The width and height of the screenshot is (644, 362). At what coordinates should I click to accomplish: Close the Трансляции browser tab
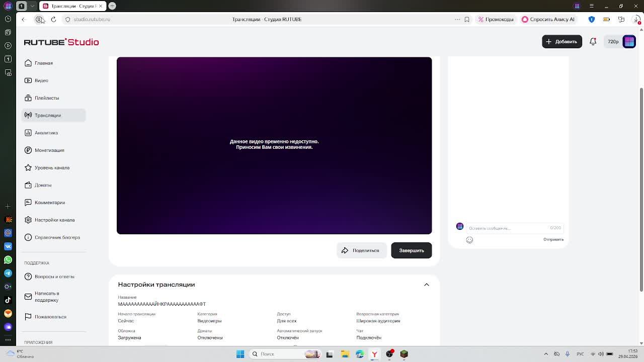click(x=101, y=6)
